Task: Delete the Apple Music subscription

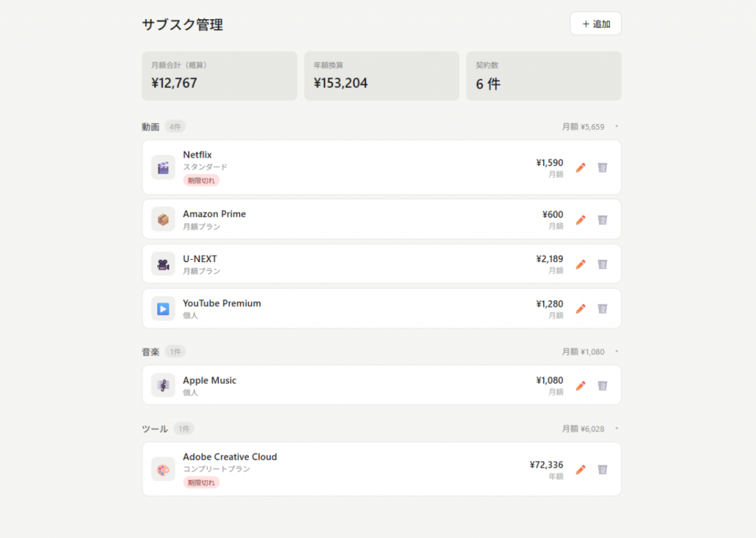Action: 602,385
